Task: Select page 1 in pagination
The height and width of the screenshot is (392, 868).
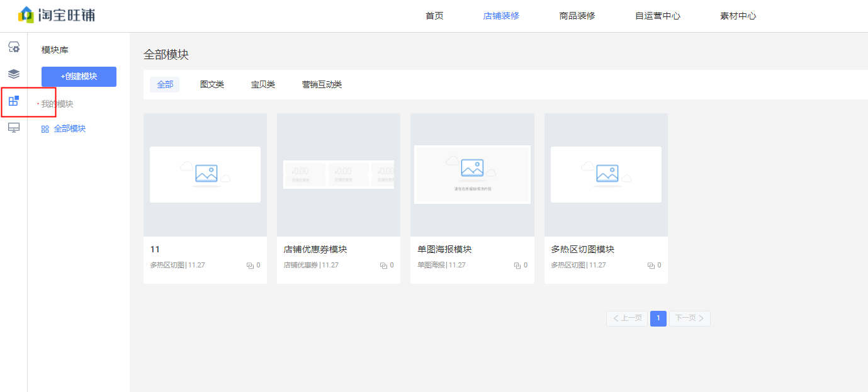Action: 658,318
